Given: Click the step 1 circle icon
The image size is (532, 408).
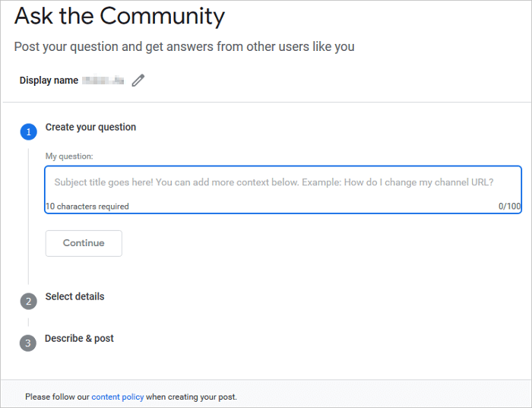Looking at the screenshot, I should coord(29,132).
